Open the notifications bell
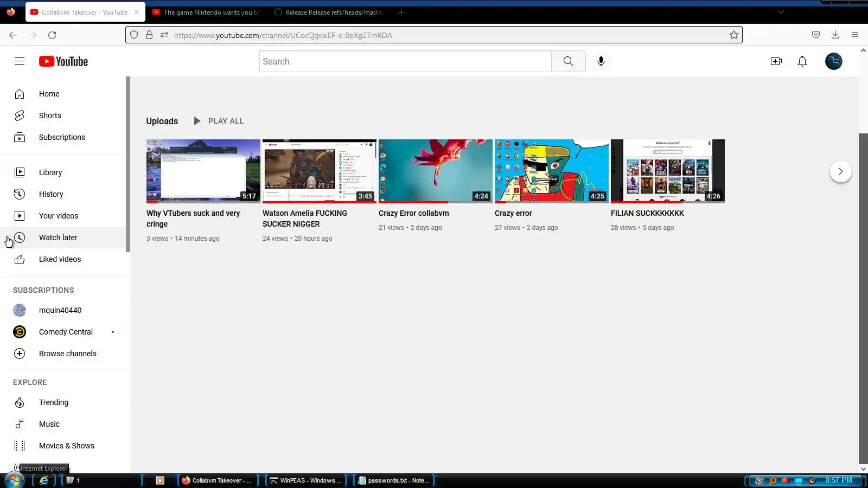This screenshot has width=868, height=488. point(802,61)
